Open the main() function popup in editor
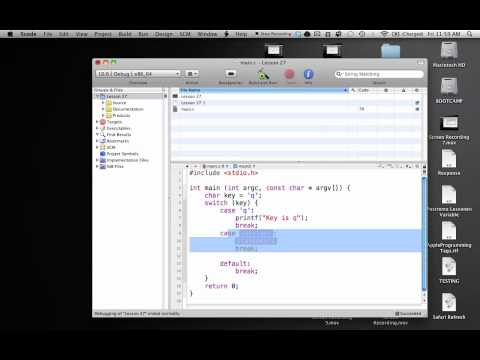The image size is (480, 360). coord(244,166)
